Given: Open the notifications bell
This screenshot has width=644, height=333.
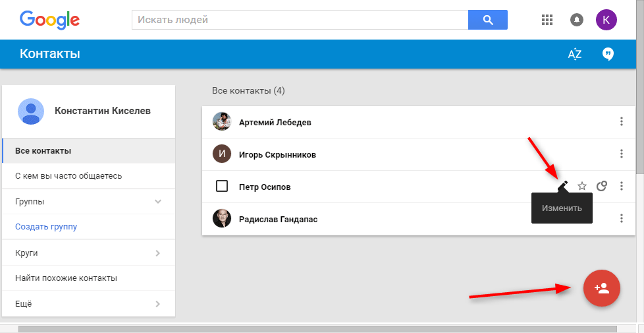Looking at the screenshot, I should (x=576, y=20).
